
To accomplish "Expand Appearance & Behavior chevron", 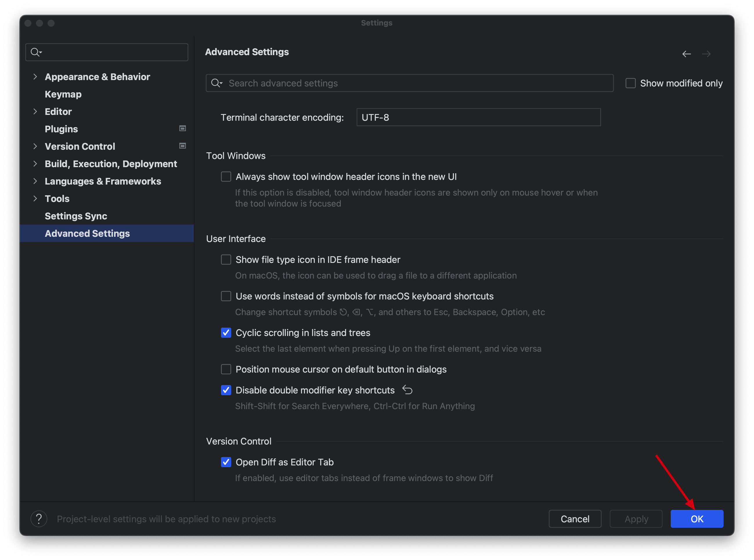I will [x=35, y=77].
